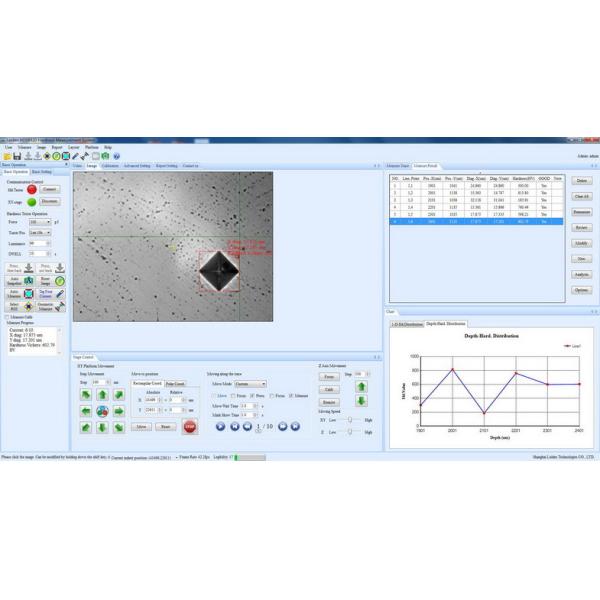This screenshot has width=600, height=600.
Task: Move stage diagonally up-left with green arrow
Action: [x=86, y=395]
